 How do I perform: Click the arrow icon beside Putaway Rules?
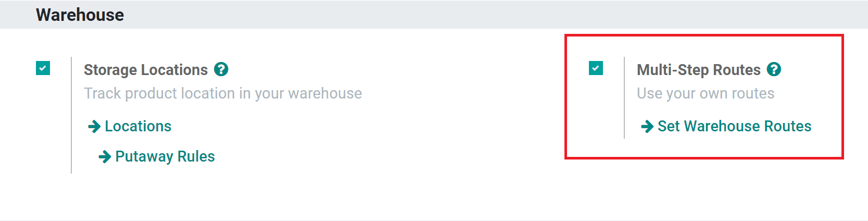[105, 157]
